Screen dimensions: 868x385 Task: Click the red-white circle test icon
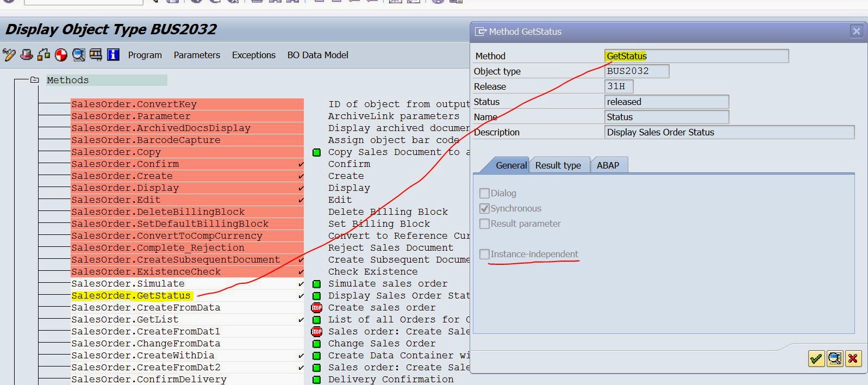61,55
